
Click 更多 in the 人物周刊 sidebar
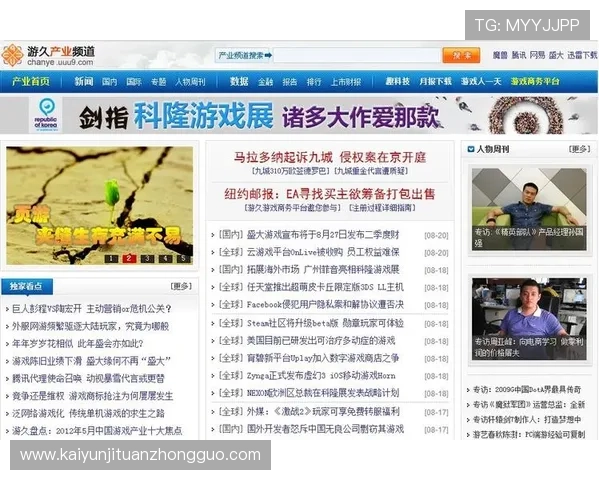pos(580,149)
